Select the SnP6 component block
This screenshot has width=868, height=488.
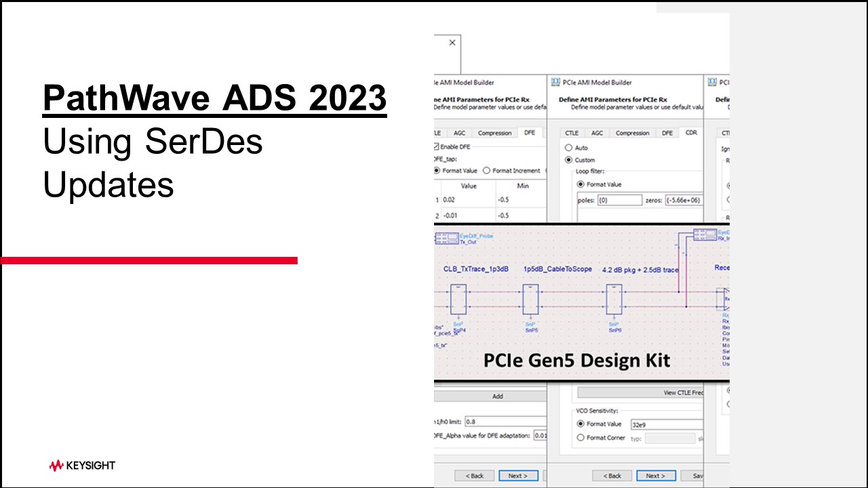pos(614,299)
